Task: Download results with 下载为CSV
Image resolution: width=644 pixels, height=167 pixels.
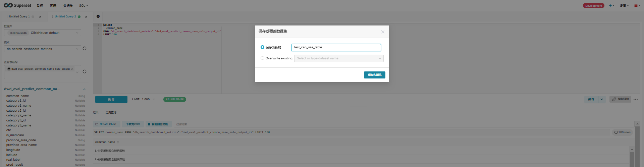Action: pyautogui.click(x=133, y=124)
